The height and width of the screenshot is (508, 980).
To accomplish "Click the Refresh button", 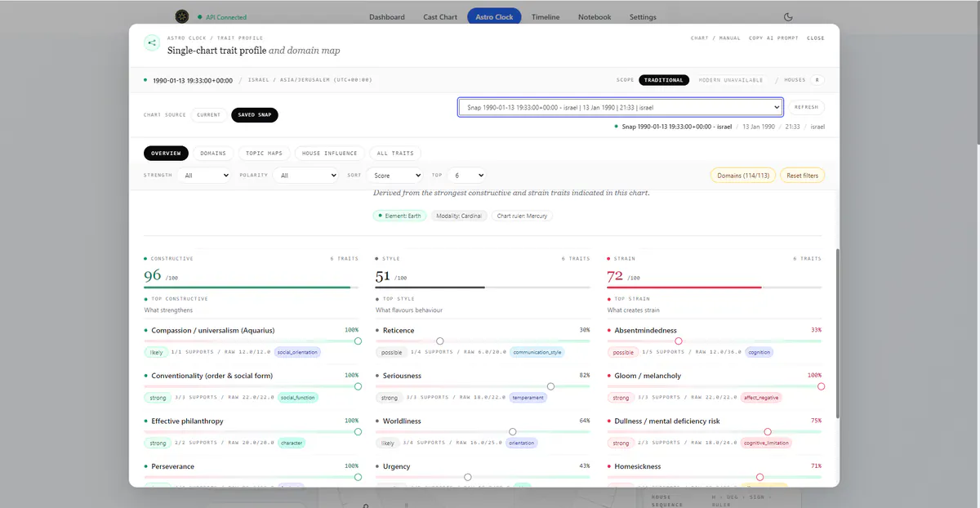I will [x=806, y=107].
